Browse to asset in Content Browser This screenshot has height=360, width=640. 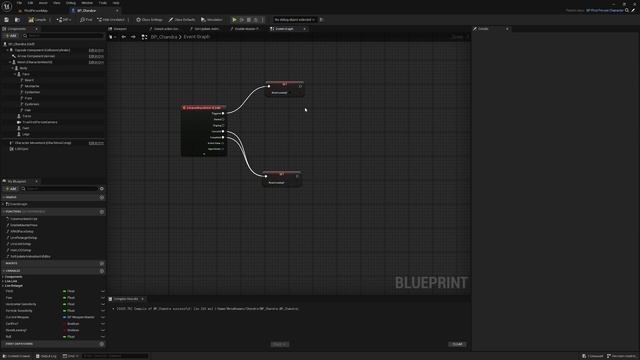point(17,20)
